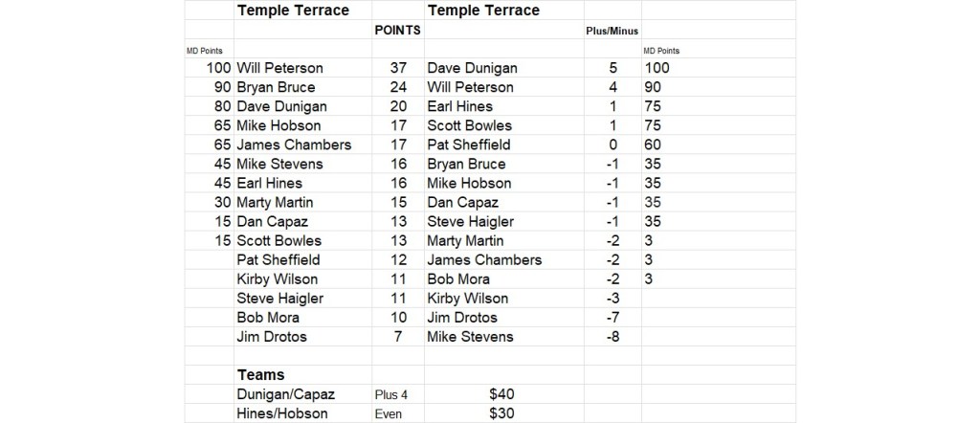Image resolution: width=980 pixels, height=423 pixels.
Task: Click the bold POINTS column header
Action: 397,30
